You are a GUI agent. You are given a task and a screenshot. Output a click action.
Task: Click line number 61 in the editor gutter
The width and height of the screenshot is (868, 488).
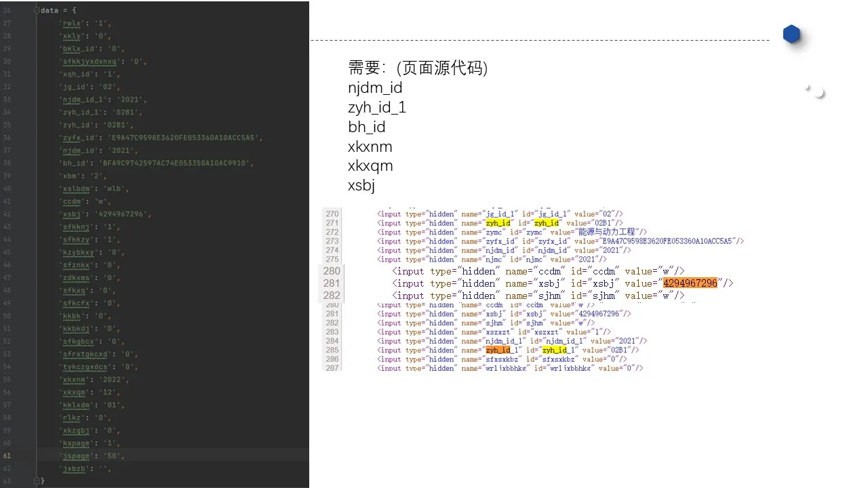pos(7,456)
